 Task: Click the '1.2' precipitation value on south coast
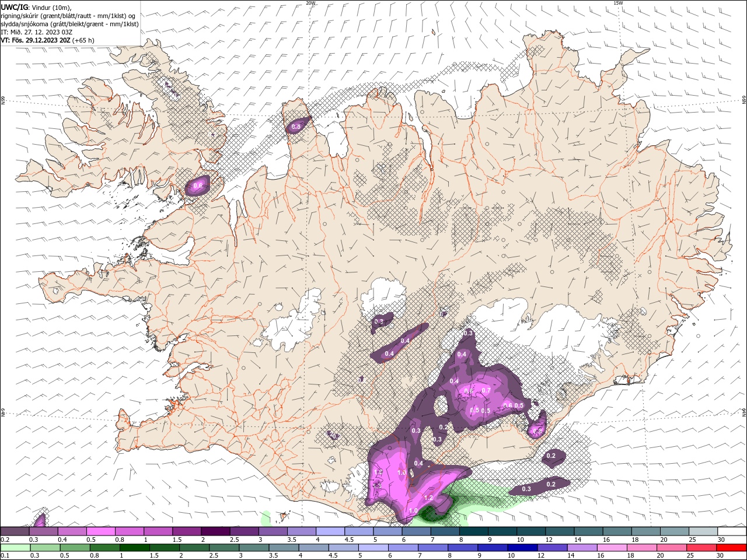[428, 498]
